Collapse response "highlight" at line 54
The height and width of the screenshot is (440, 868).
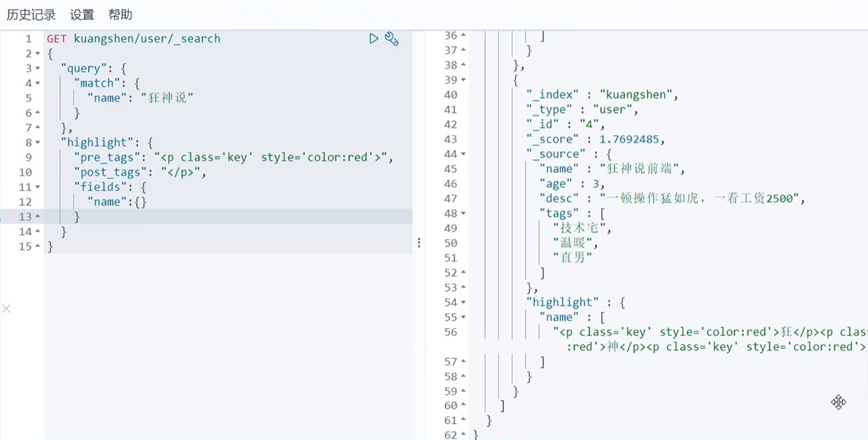click(x=463, y=302)
